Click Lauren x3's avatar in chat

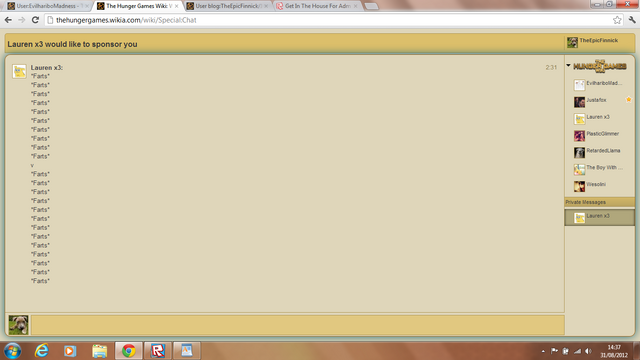19,71
